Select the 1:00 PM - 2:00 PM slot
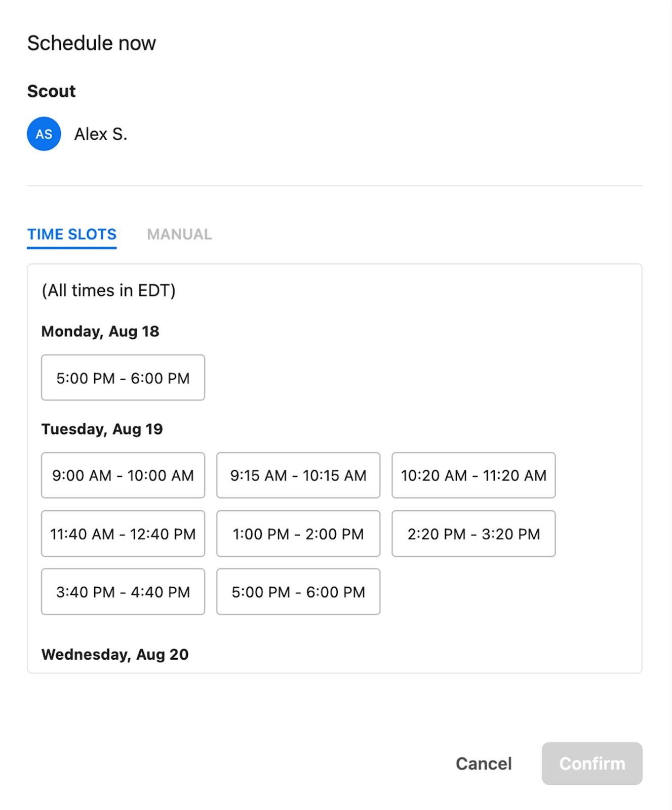Screen dimensions: 672x810 point(298,534)
